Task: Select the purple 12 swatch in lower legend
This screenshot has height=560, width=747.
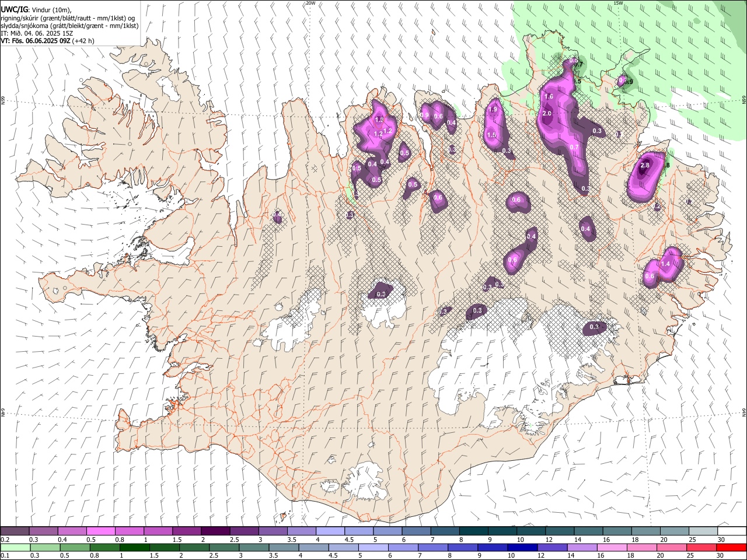Action: (x=552, y=547)
